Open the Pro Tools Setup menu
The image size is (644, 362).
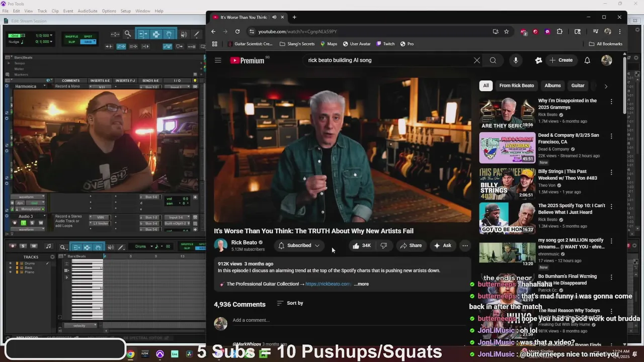[125, 11]
